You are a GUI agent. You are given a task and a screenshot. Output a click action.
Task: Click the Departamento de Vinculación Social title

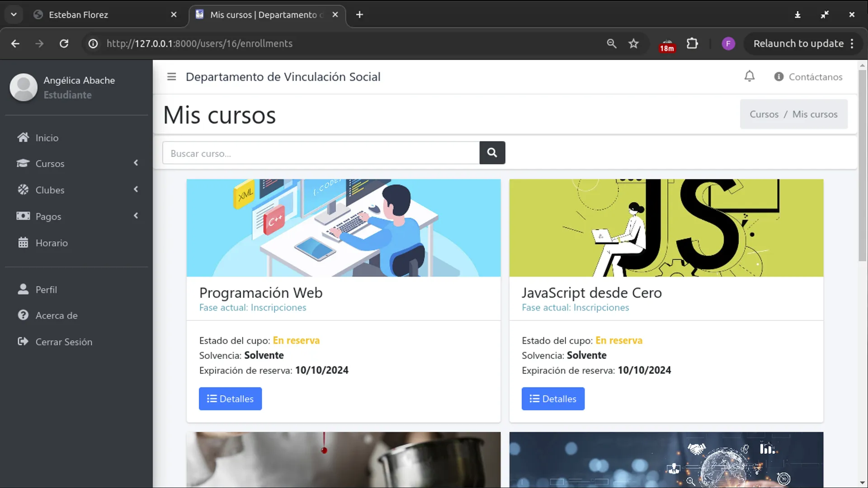point(283,77)
